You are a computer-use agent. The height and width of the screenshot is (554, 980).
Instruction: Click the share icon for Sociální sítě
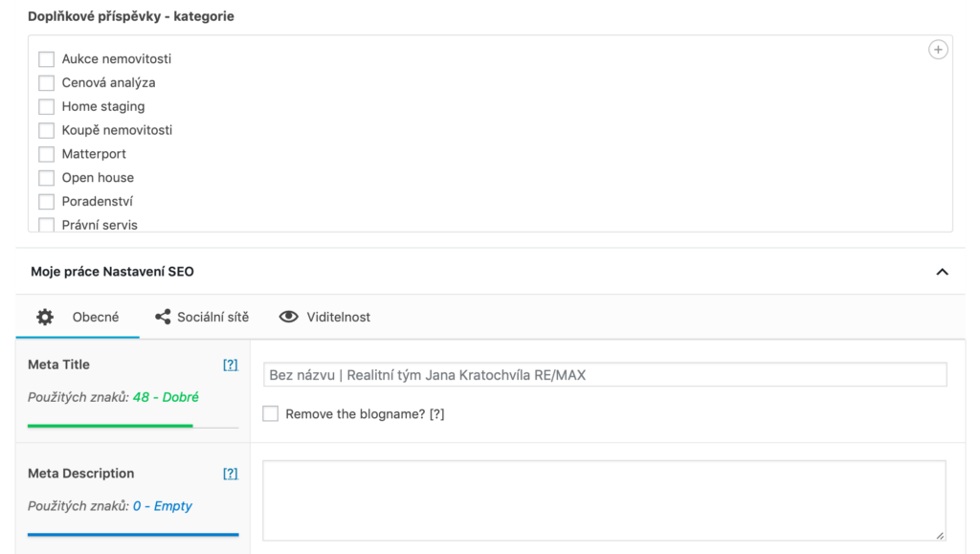pos(163,317)
